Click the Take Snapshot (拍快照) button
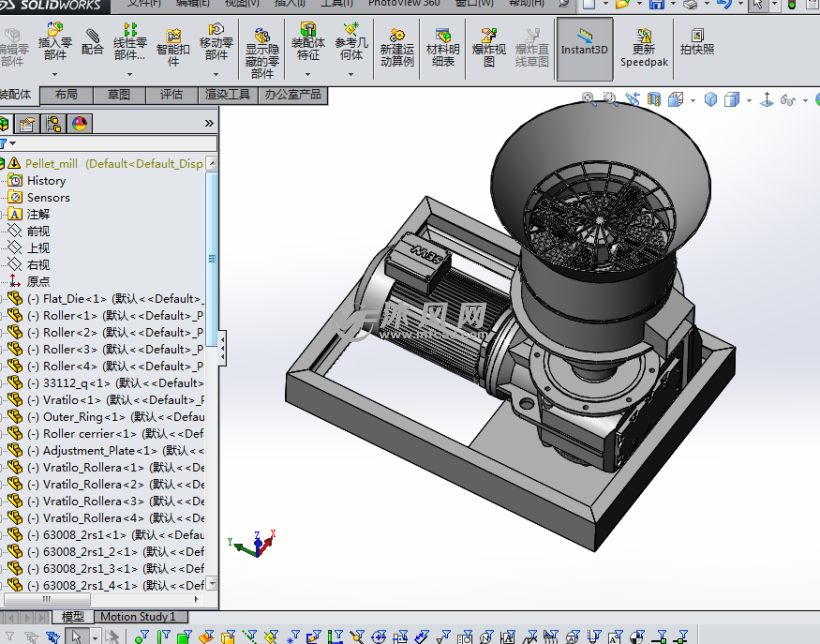The width and height of the screenshot is (820, 644). (697, 40)
